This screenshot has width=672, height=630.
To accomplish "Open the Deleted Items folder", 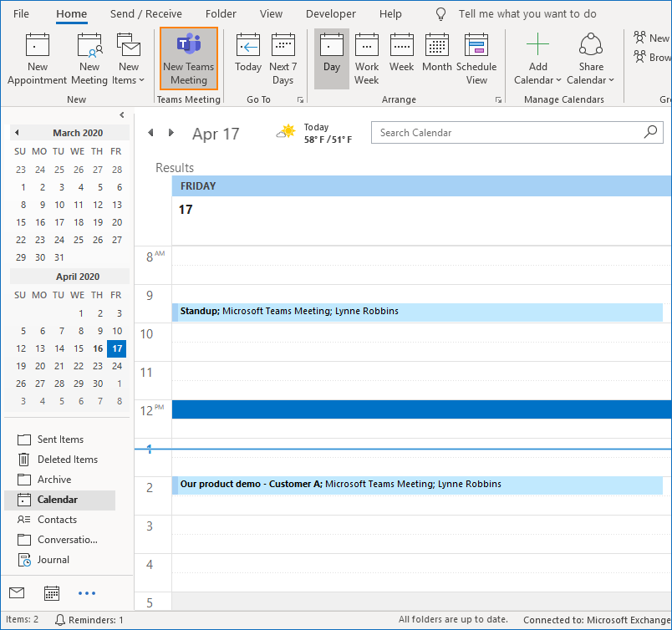I will pos(68,460).
